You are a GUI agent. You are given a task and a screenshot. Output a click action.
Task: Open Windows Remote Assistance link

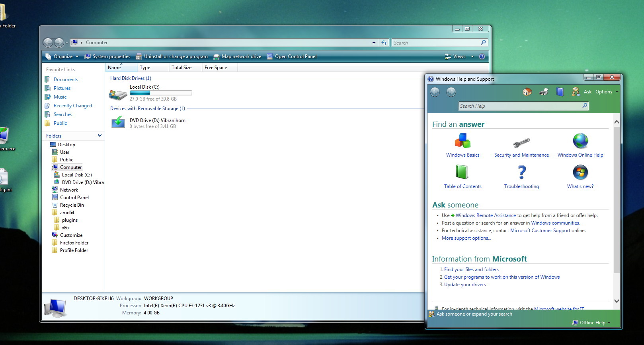point(486,215)
